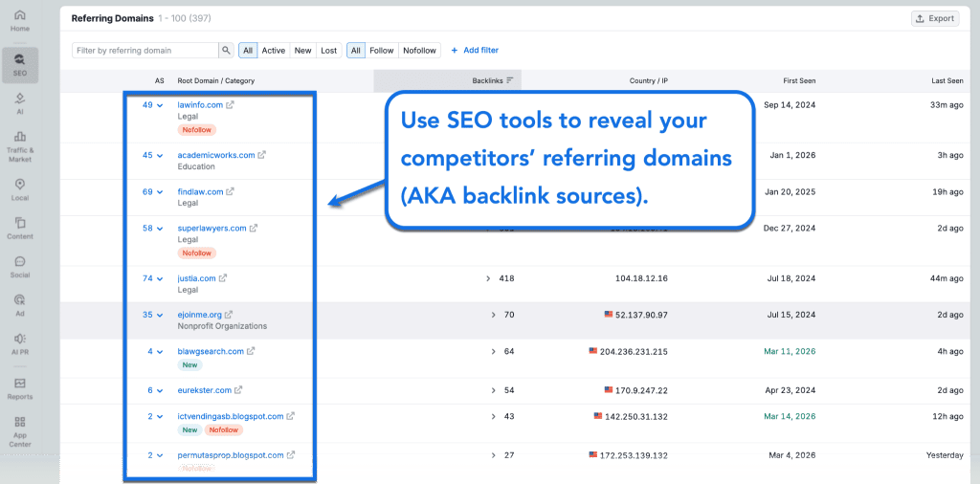Expand AS score 45 for academicworks.com
Viewport: 980px width, 484px height.
point(152,155)
